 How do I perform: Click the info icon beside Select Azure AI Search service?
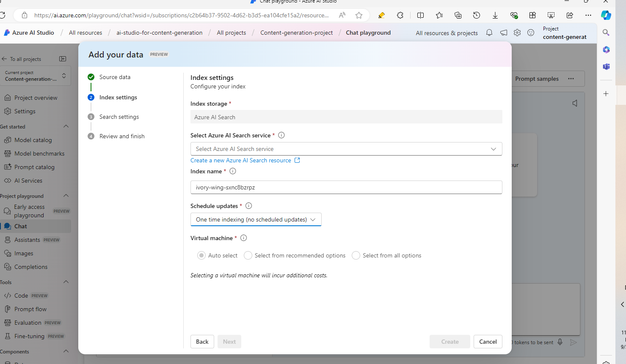pyautogui.click(x=281, y=135)
